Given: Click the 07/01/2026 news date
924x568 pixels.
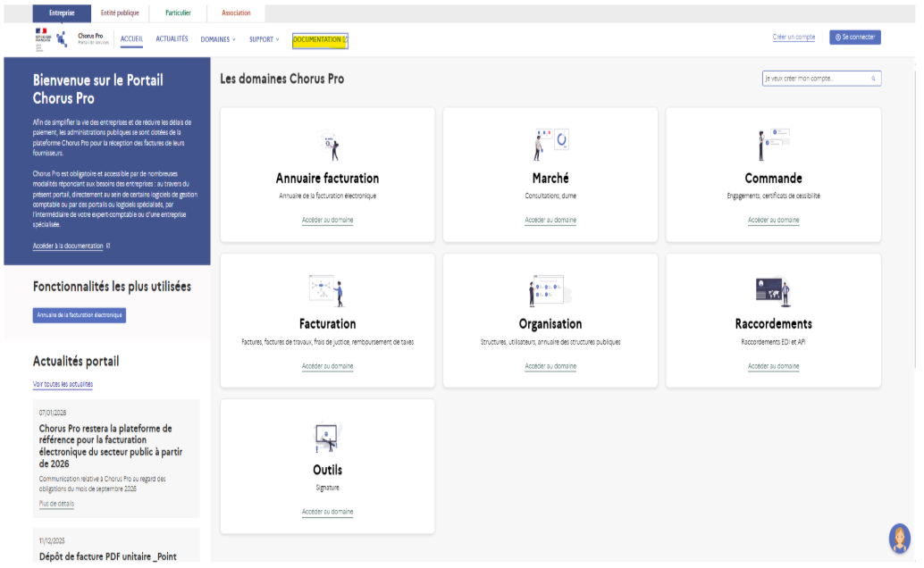Looking at the screenshot, I should (53, 413).
